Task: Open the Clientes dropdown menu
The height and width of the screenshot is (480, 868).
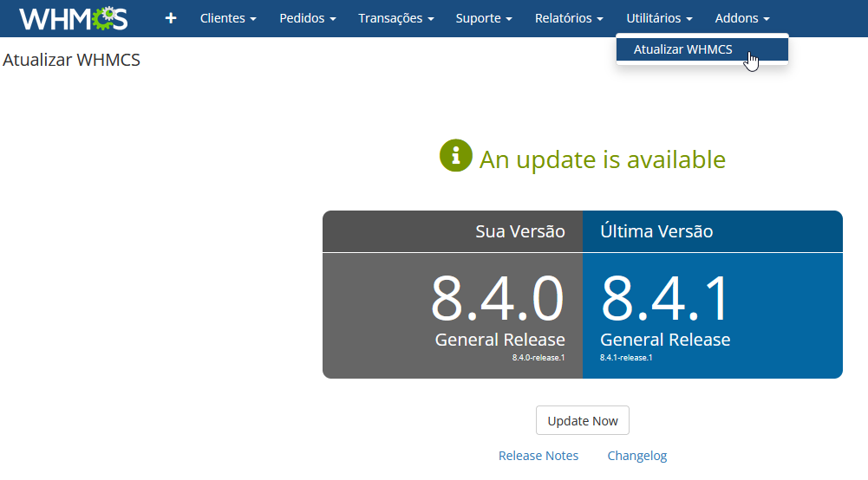Action: click(x=228, y=18)
